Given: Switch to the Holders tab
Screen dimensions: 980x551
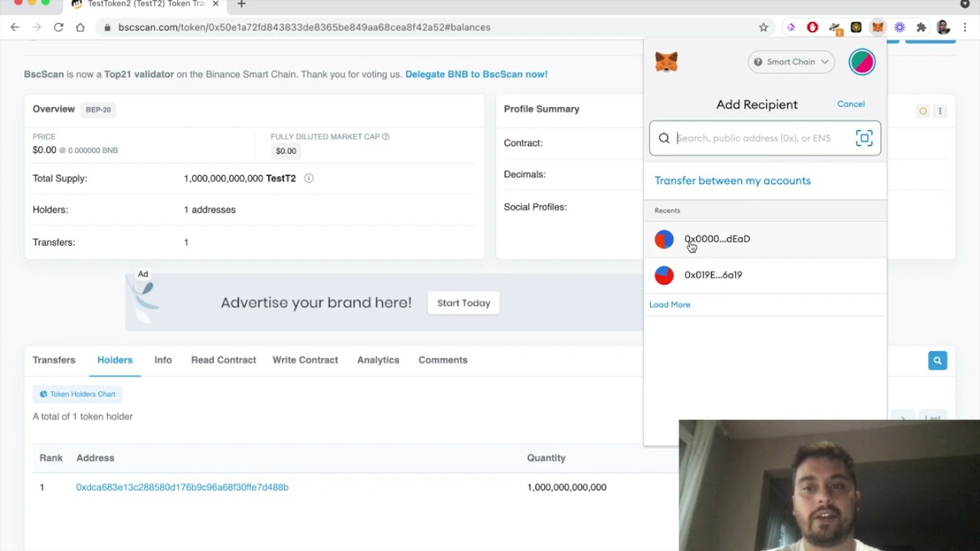Looking at the screenshot, I should (x=115, y=360).
